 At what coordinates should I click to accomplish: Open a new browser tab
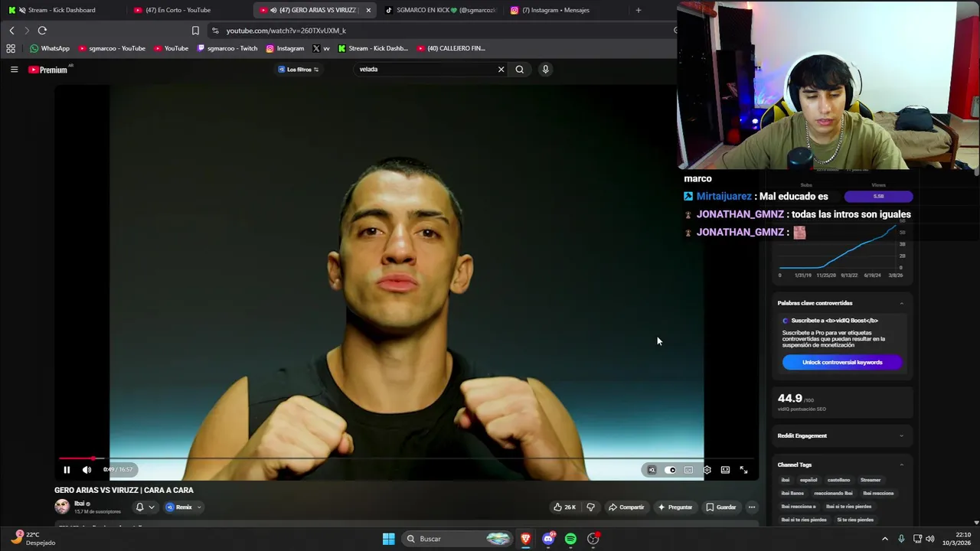(638, 10)
